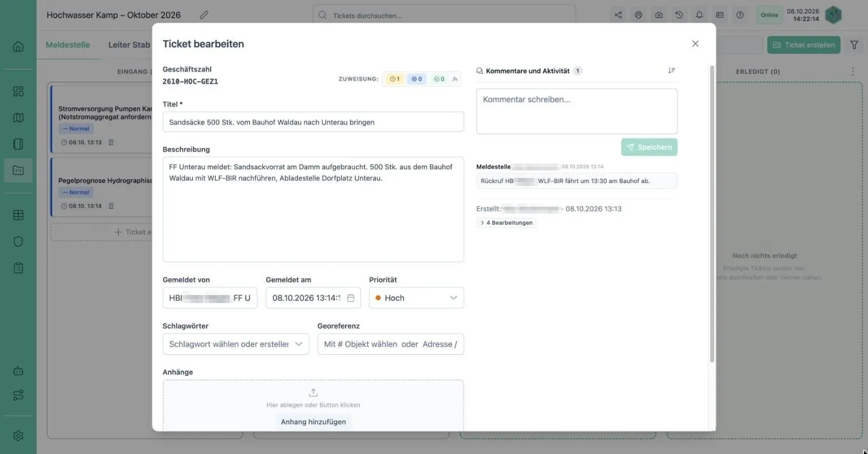Open notifications bell in the top bar

[x=699, y=15]
